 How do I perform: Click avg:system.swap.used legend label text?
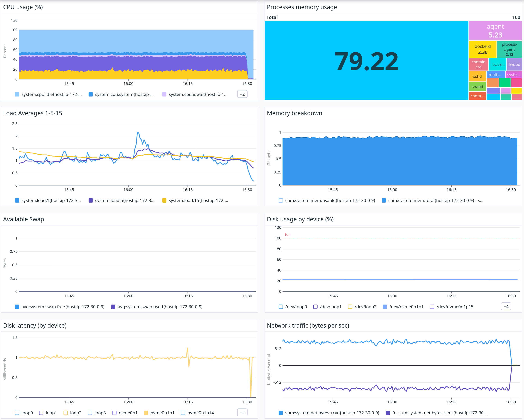(160, 307)
